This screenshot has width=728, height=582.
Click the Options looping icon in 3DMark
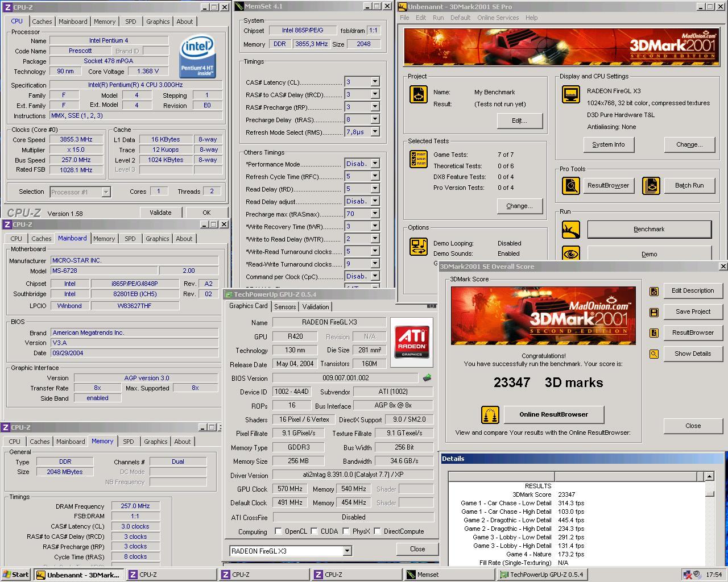pos(419,247)
